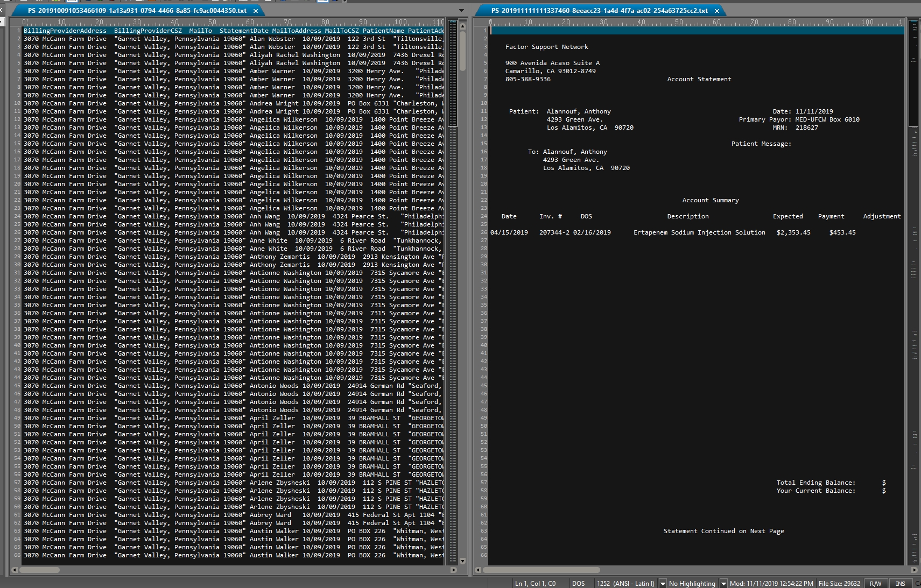Click 'Primary Payor: MED-UFCW Box 6010' text

(x=799, y=119)
